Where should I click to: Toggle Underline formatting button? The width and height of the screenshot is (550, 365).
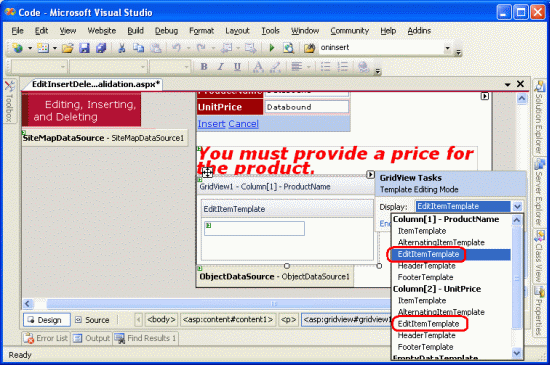point(237,66)
